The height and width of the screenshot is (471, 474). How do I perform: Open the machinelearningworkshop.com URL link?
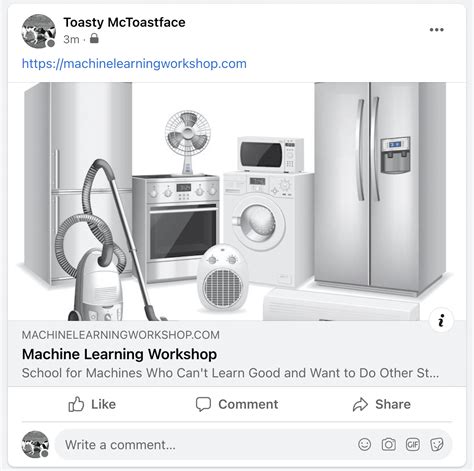pyautogui.click(x=134, y=63)
